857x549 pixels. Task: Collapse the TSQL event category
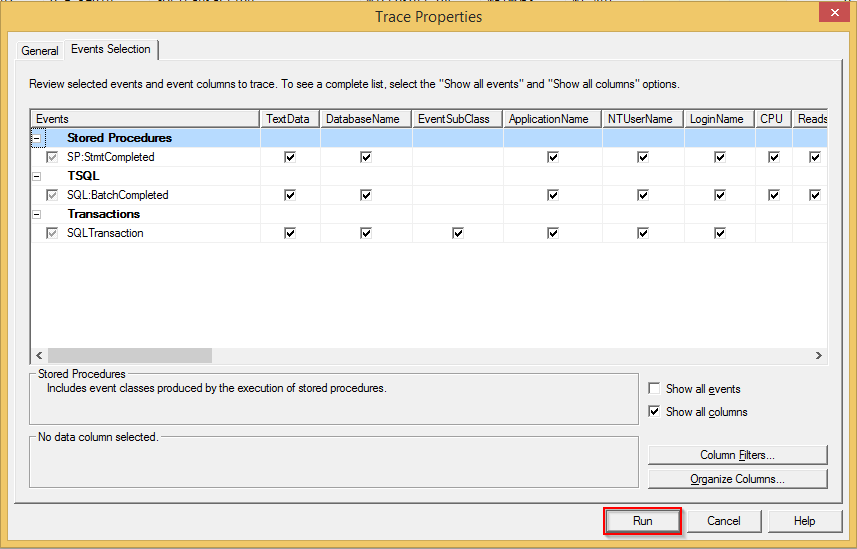37,177
